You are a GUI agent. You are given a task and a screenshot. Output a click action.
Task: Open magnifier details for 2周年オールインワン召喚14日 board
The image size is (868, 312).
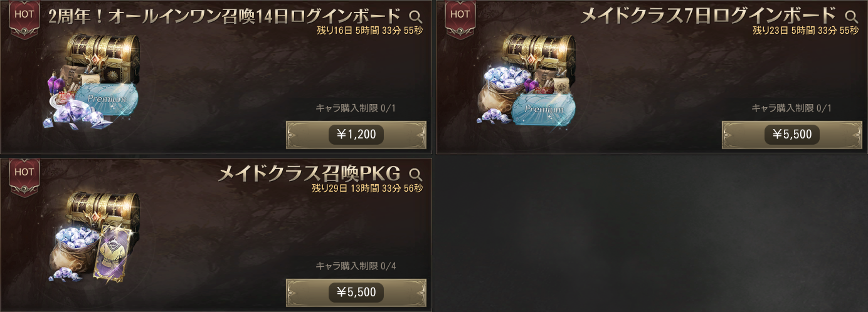415,16
